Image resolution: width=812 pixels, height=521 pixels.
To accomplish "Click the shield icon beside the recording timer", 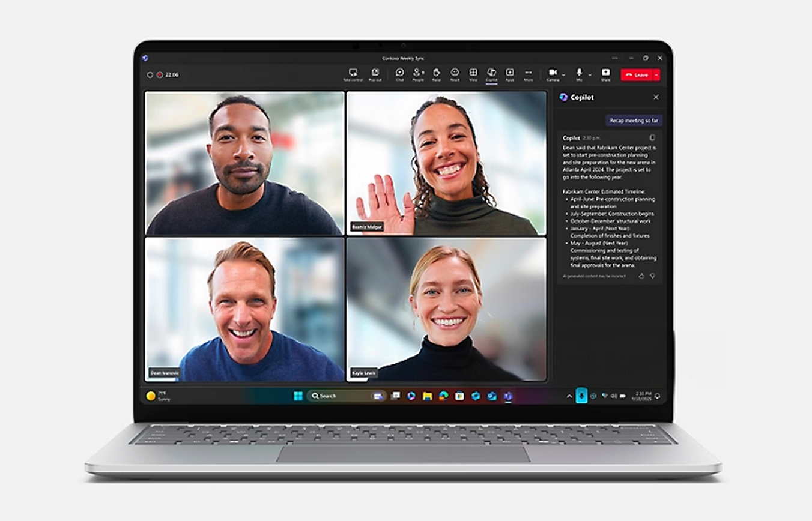I will click(x=150, y=75).
